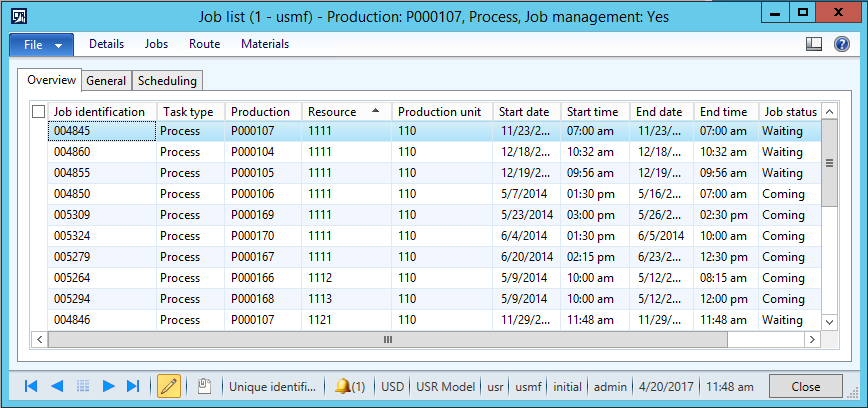Go to the previous record
The image size is (868, 408).
57,386
